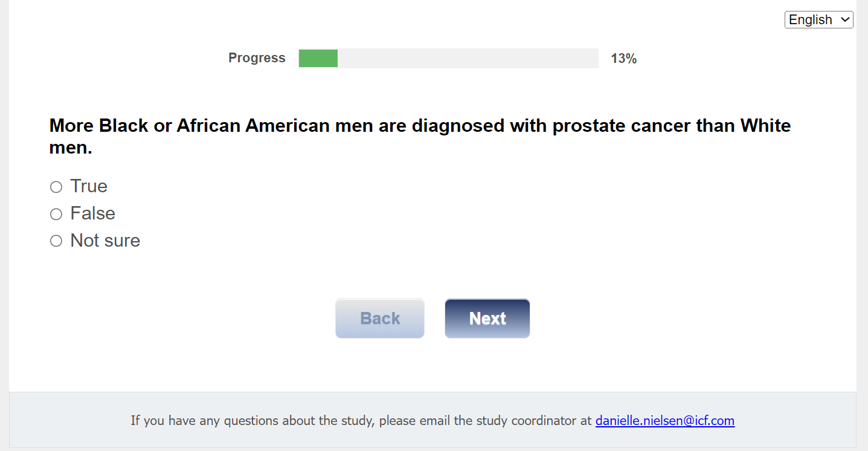Screen dimensions: 868x451
Task: Click the empty gray part of the progress bar
Action: [468, 59]
